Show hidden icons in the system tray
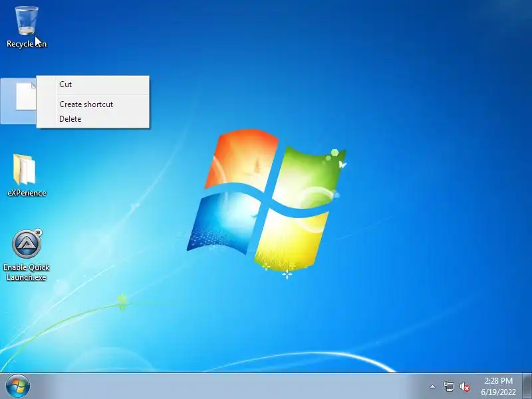Screen dimensions: 532x399 433,386
